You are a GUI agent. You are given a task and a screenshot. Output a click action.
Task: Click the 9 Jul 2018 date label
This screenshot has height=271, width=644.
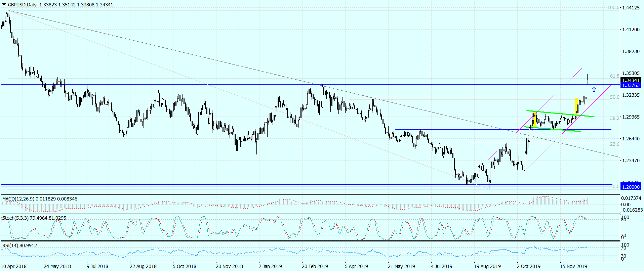point(97,266)
